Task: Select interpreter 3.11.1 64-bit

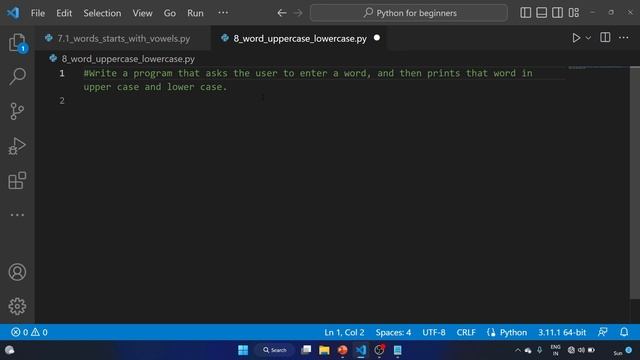Action: pyautogui.click(x=562, y=332)
